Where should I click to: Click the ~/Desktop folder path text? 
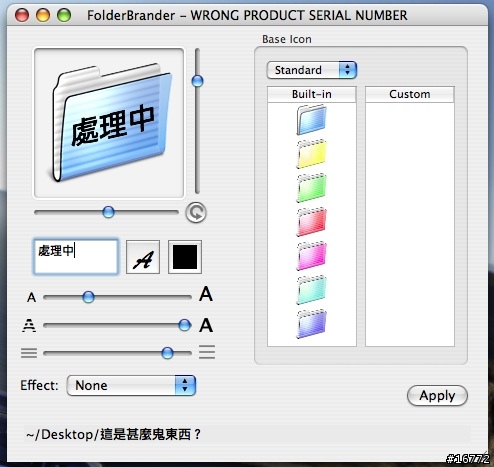pyautogui.click(x=114, y=434)
